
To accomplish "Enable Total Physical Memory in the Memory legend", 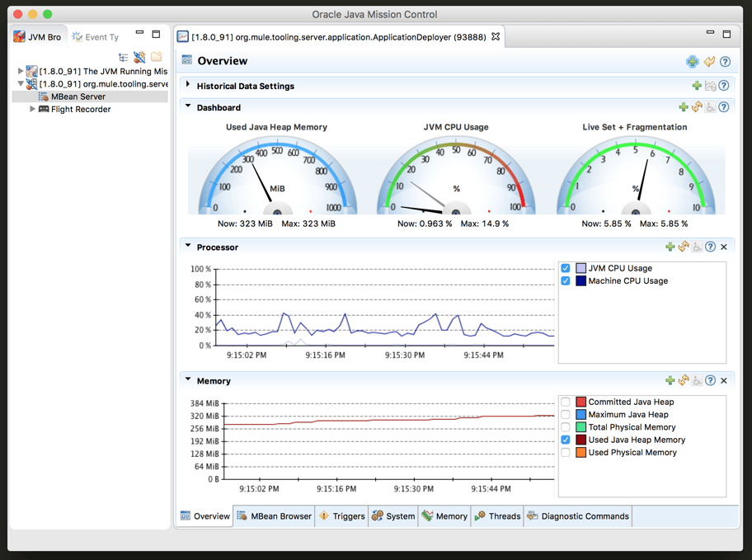I will [x=565, y=426].
